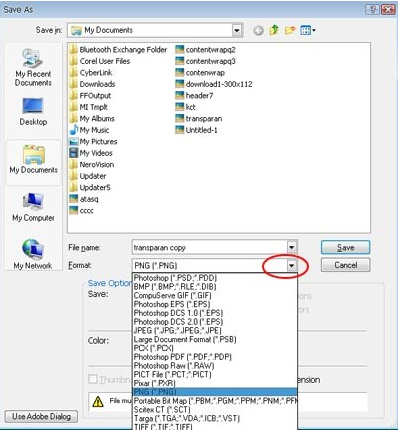This screenshot has width=398, height=431.
Task: Select the contentwrapq3 file
Action: coord(205,61)
